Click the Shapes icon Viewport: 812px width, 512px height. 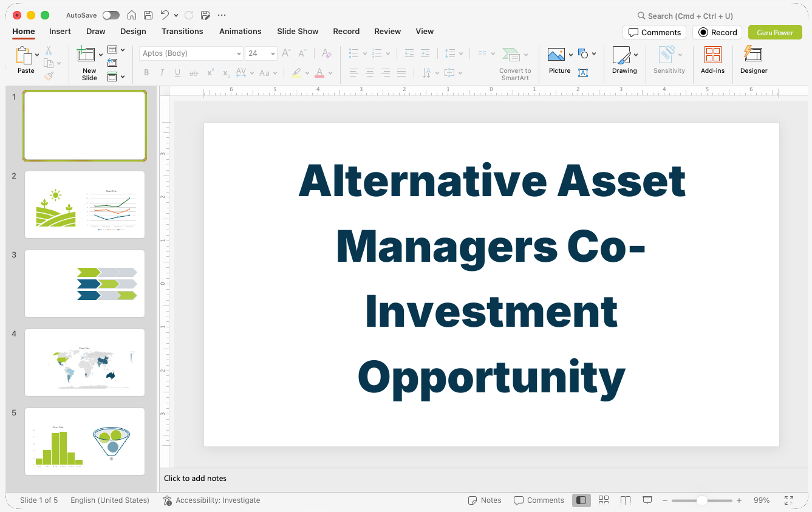tap(583, 54)
